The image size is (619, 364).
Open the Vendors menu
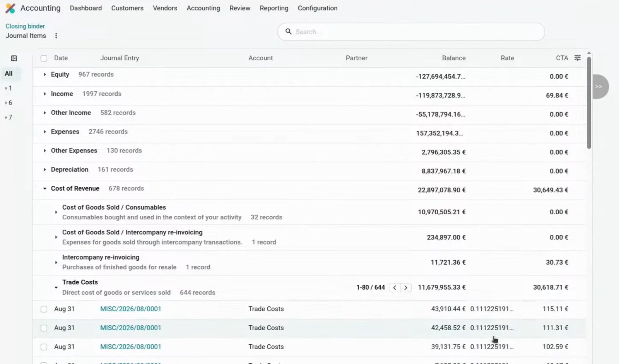165,8
